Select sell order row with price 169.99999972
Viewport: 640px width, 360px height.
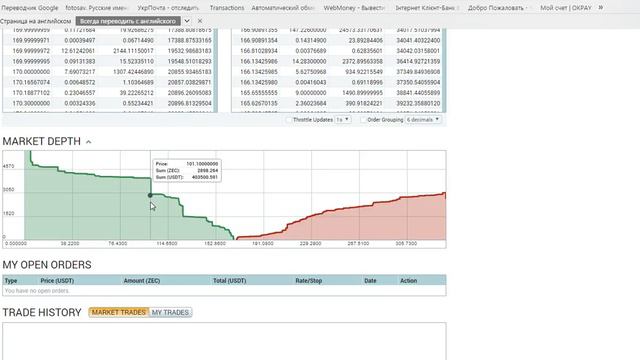(x=109, y=51)
